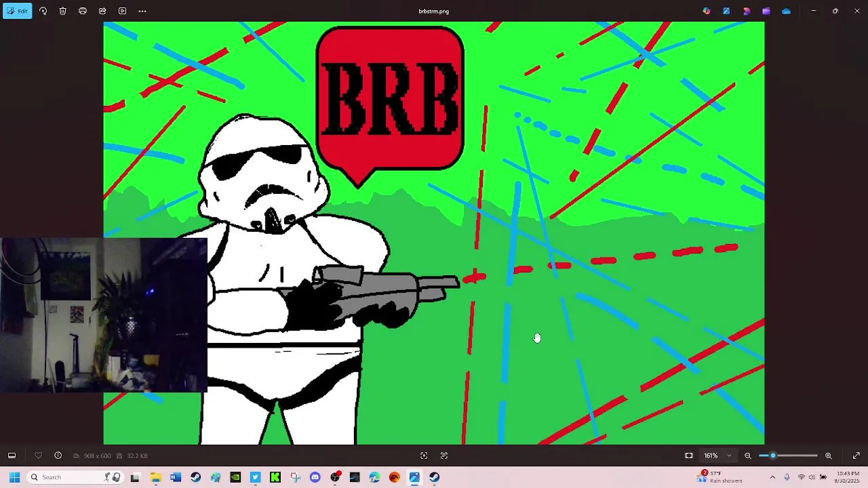
Task: Open the Wi-Fi network tray icon
Action: [x=801, y=477]
